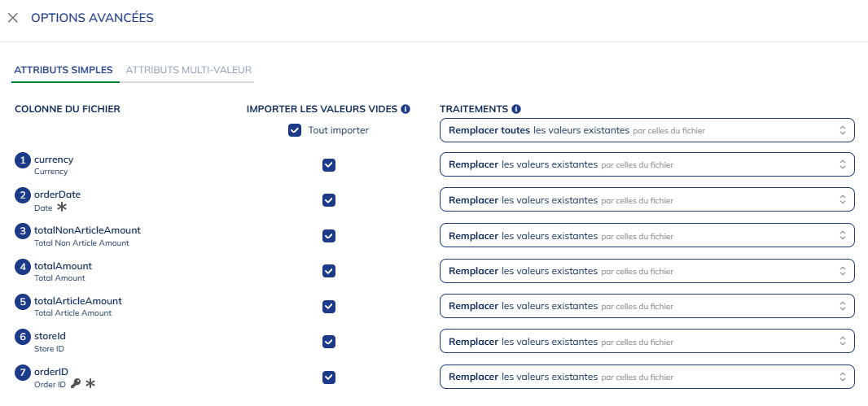The width and height of the screenshot is (868, 406).
Task: Click info icon beside Traitements header
Action: pos(516,109)
